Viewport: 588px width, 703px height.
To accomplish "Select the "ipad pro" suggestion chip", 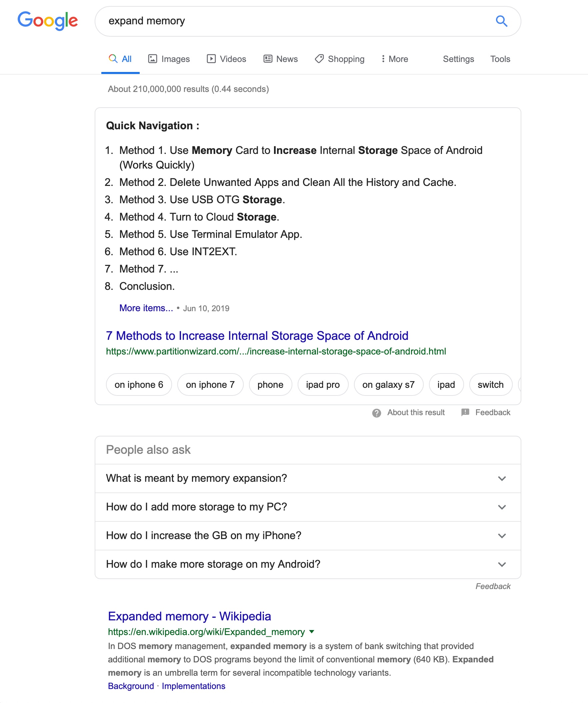I will point(322,384).
